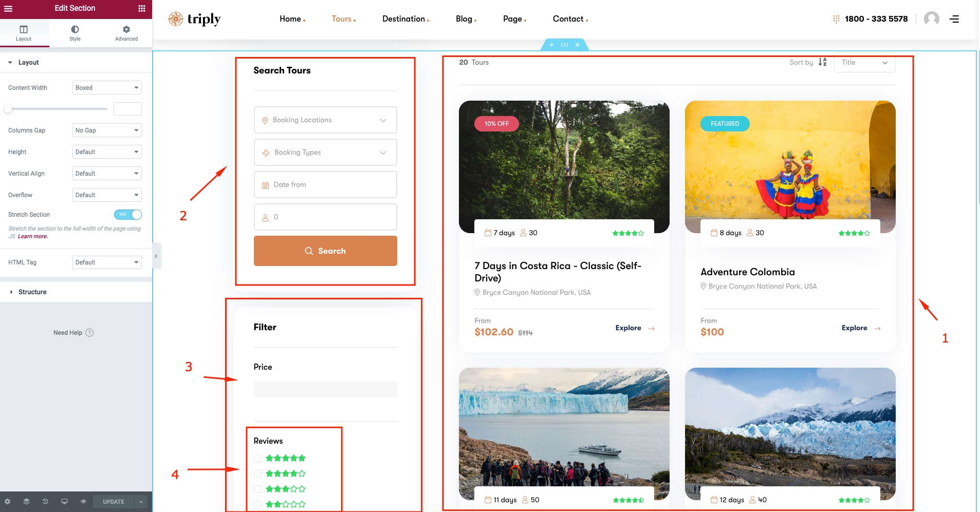Open the Content Width dropdown
Screen dimensions: 980x512
(107, 88)
